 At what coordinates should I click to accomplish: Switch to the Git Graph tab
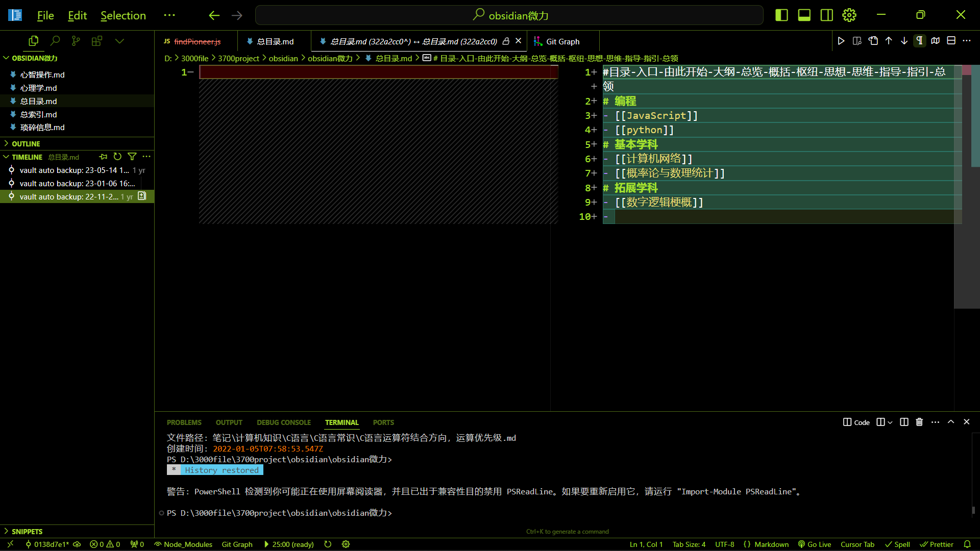(562, 41)
